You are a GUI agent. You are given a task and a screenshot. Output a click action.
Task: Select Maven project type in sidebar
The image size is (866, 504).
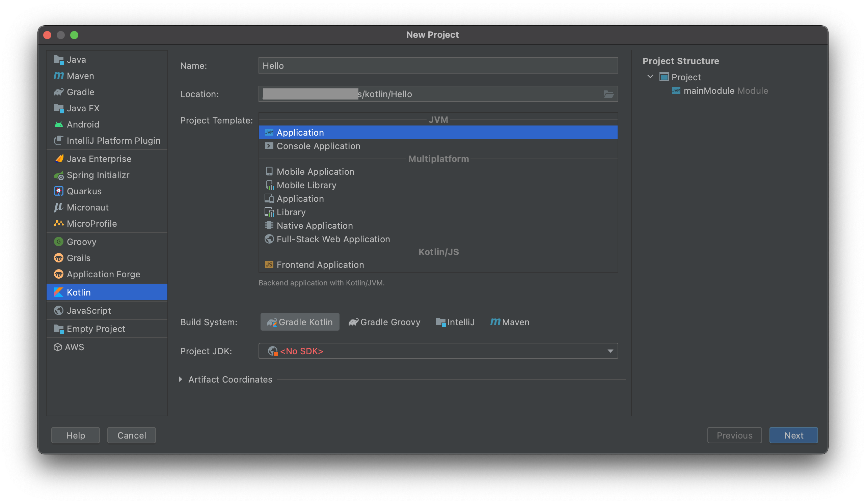pyautogui.click(x=107, y=76)
